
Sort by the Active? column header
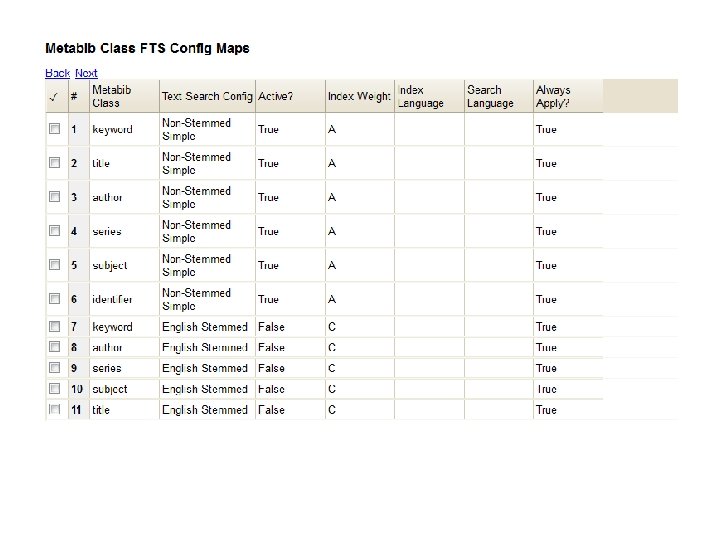(x=275, y=97)
